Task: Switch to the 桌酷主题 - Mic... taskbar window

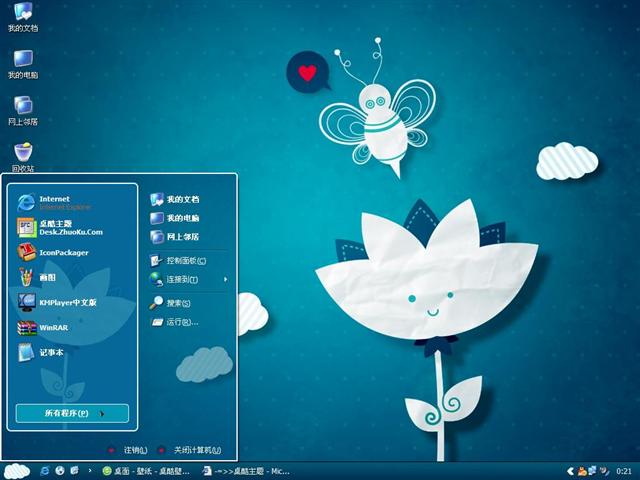Action: tap(247, 471)
